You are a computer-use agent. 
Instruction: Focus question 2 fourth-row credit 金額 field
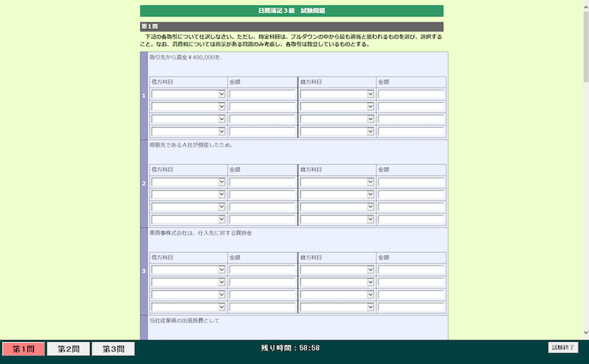tap(412, 219)
